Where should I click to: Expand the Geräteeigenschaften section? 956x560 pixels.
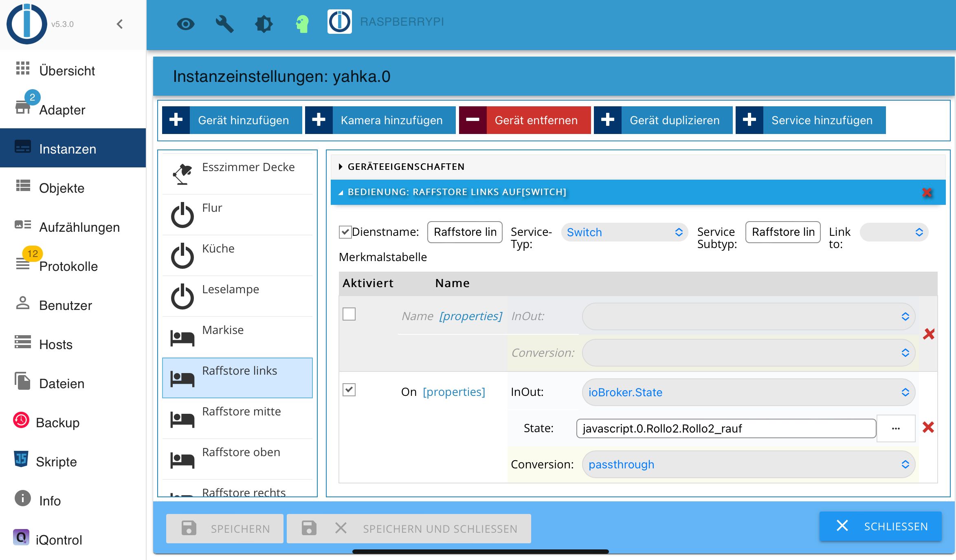[x=405, y=167]
